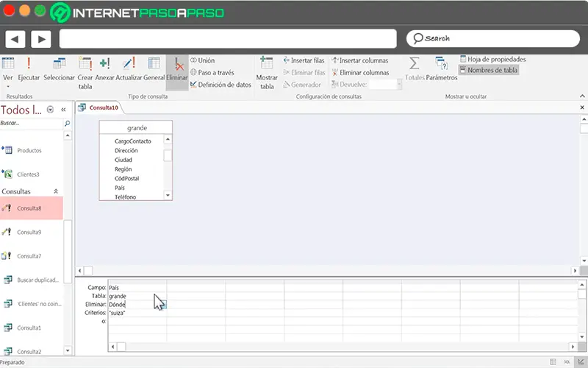Click the empty address bar field
The image size is (588, 368).
pos(228,39)
